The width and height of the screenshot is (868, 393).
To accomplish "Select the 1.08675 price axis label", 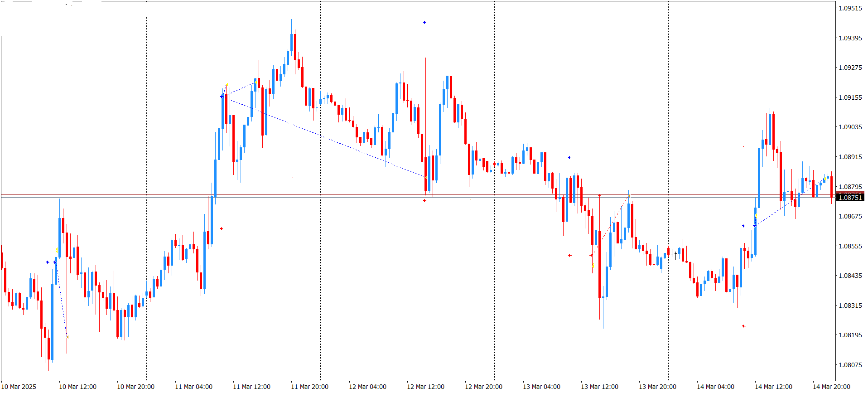I will click(x=850, y=216).
